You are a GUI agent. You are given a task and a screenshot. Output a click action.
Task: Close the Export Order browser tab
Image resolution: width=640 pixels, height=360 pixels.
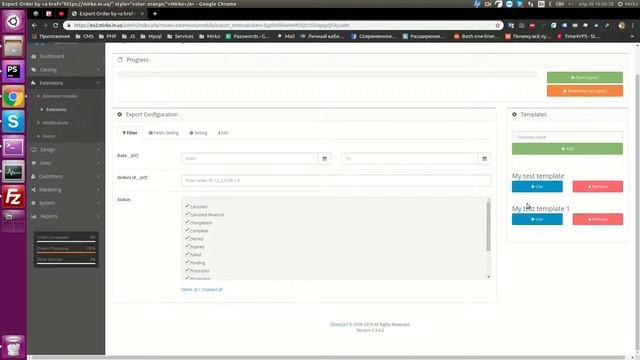142,14
